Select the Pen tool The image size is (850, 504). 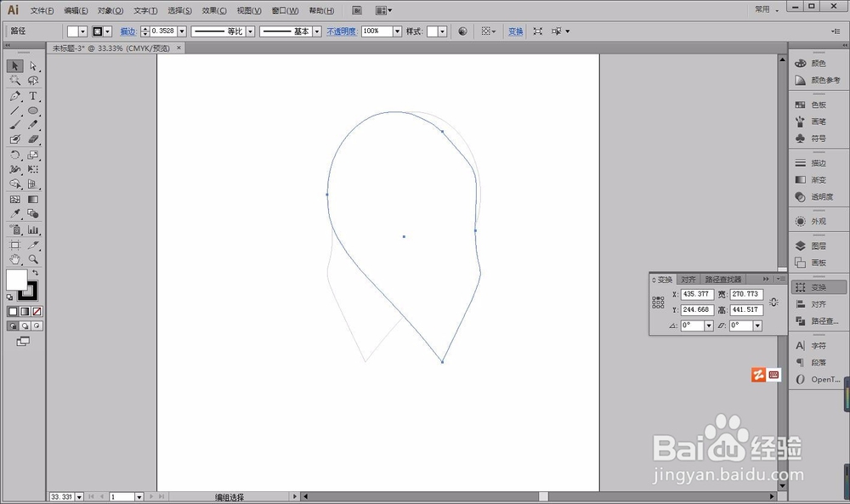tap(14, 96)
